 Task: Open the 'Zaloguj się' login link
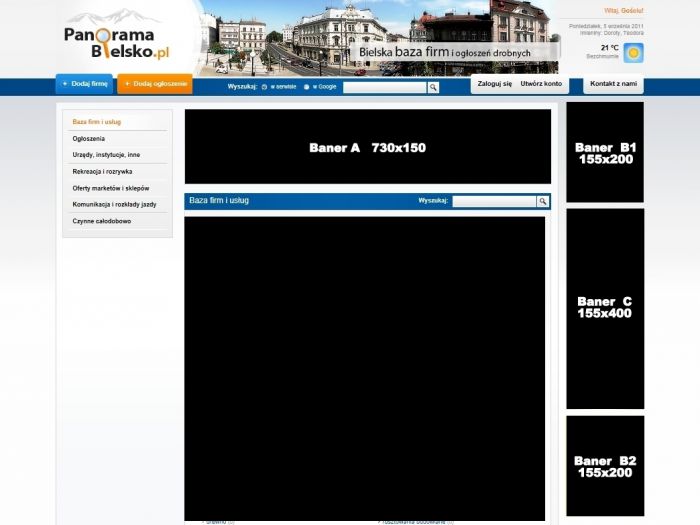point(494,84)
